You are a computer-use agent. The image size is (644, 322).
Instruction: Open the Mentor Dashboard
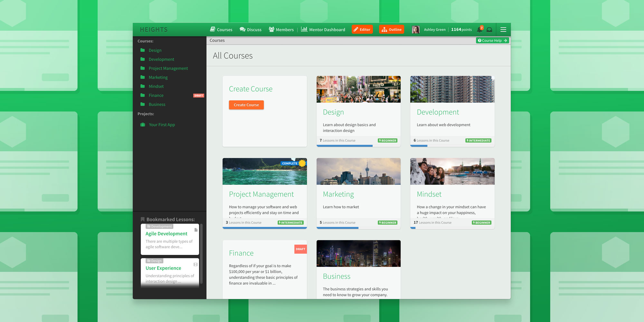323,30
